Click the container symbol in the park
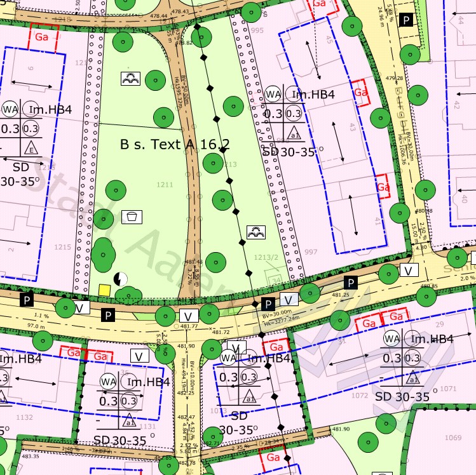 (x=132, y=217)
